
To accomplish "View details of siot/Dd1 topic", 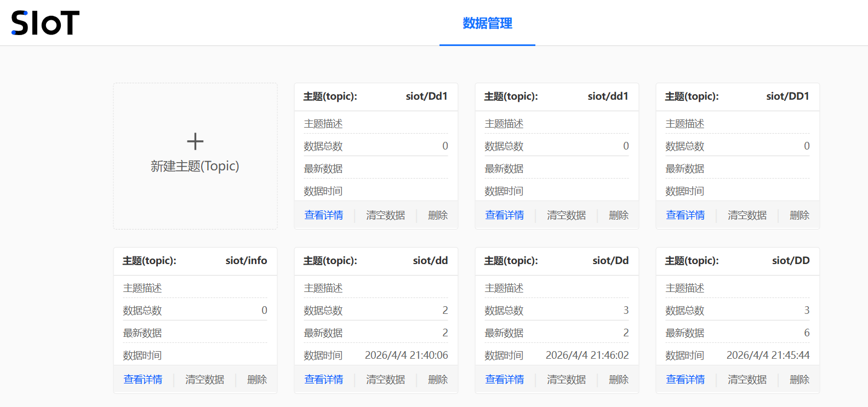I will pos(324,215).
